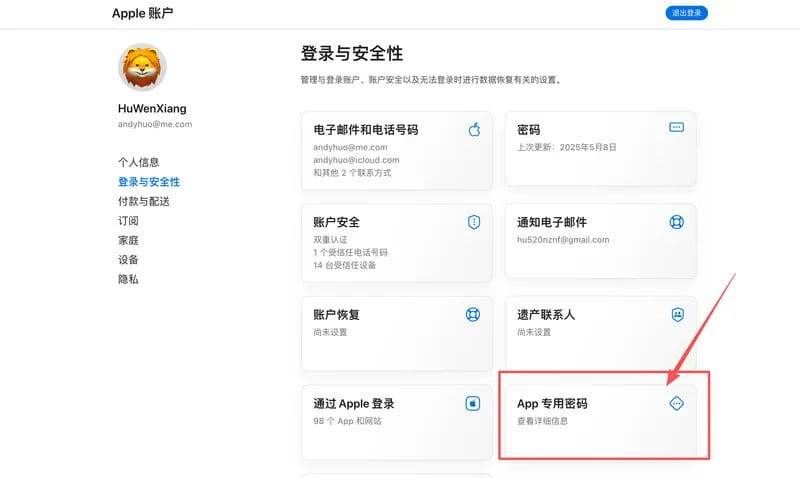
Task: Click the shield icon on 账户安全 card
Action: point(474,222)
